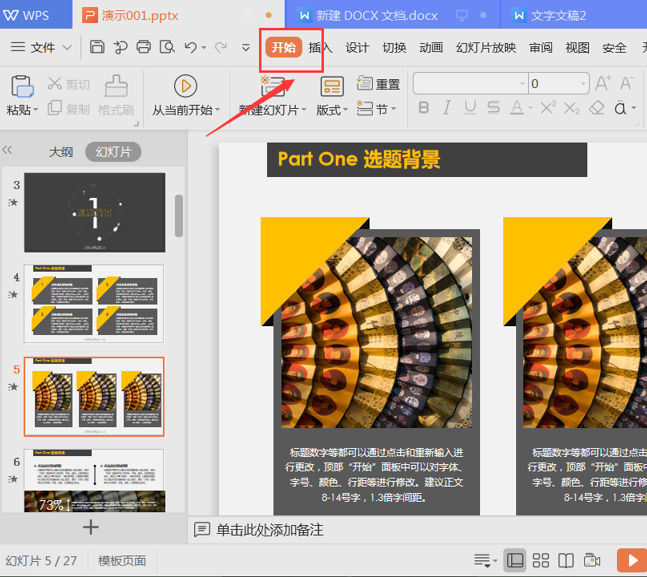The height and width of the screenshot is (577, 647).
Task: Click the WPS home button
Action: (36, 15)
